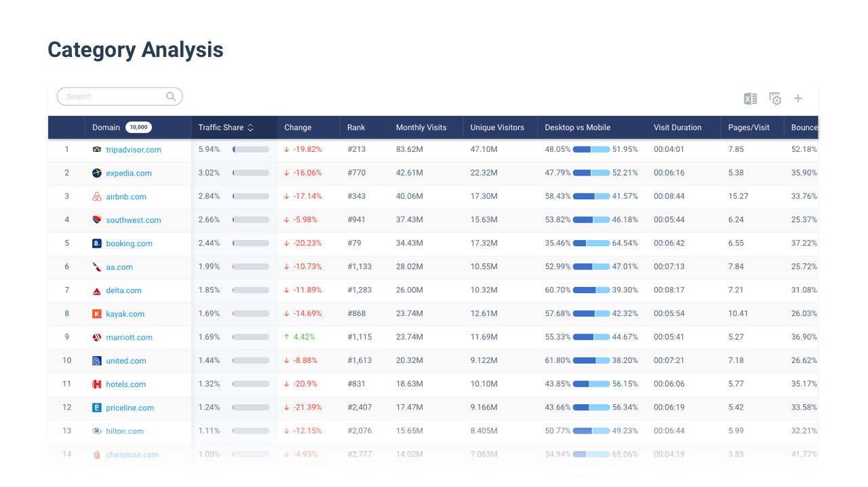This screenshot has height=487, width=868.
Task: Click the 10,000 domain count badge
Action: pos(138,128)
